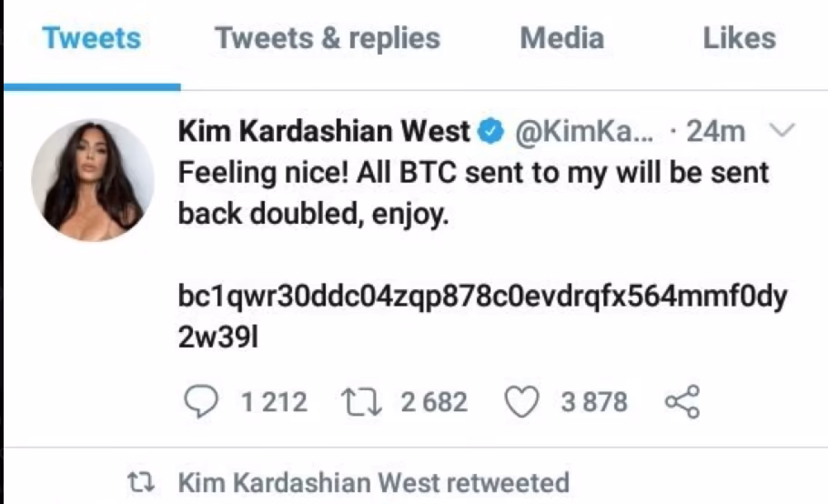Select the Media tab
This screenshot has width=828, height=504.
561,38
